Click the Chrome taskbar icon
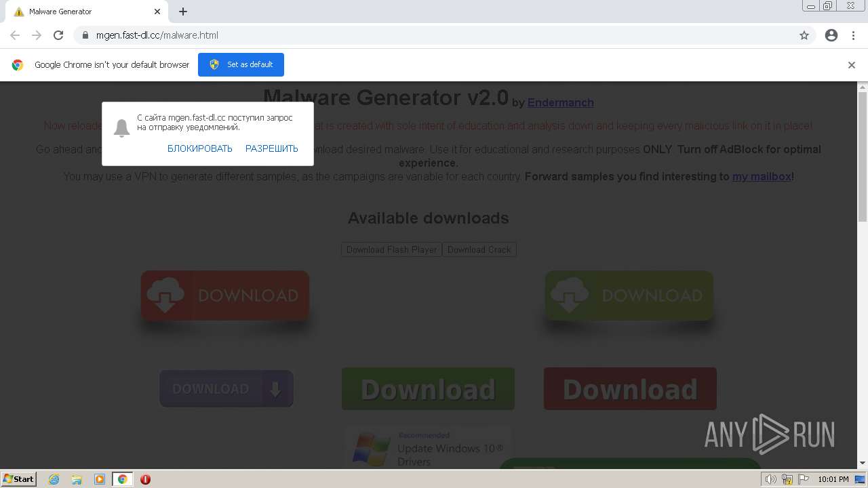Viewport: 868px width, 488px height. (x=123, y=479)
